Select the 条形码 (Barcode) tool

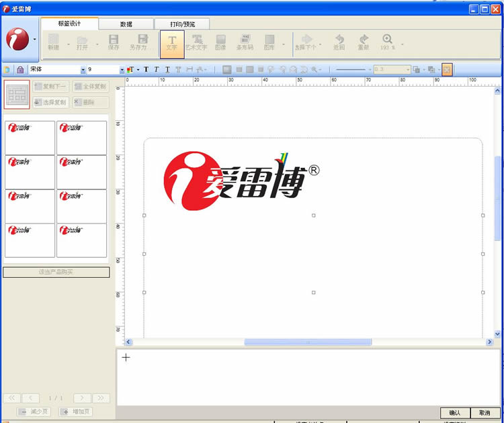pos(245,42)
